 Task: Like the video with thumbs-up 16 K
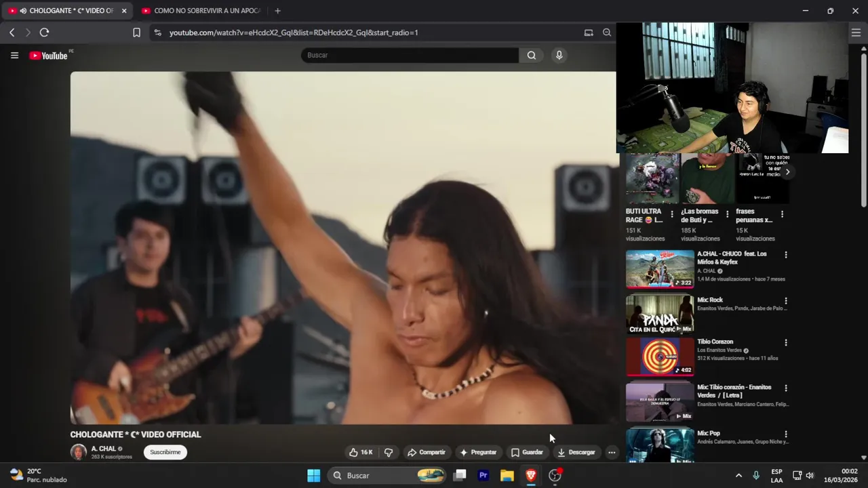361,452
